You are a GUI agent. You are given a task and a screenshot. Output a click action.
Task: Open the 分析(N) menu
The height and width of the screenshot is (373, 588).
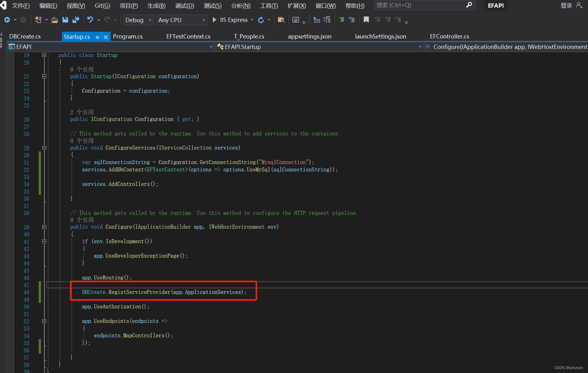(x=241, y=6)
